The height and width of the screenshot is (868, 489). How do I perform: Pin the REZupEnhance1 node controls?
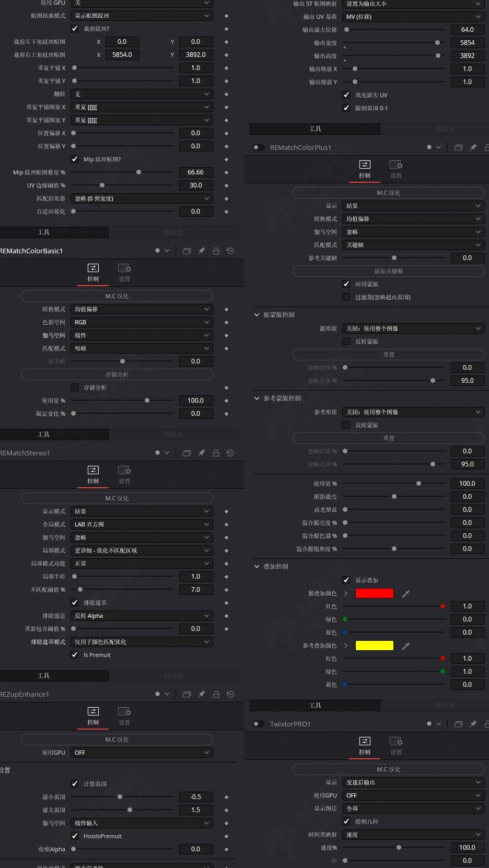(x=201, y=694)
